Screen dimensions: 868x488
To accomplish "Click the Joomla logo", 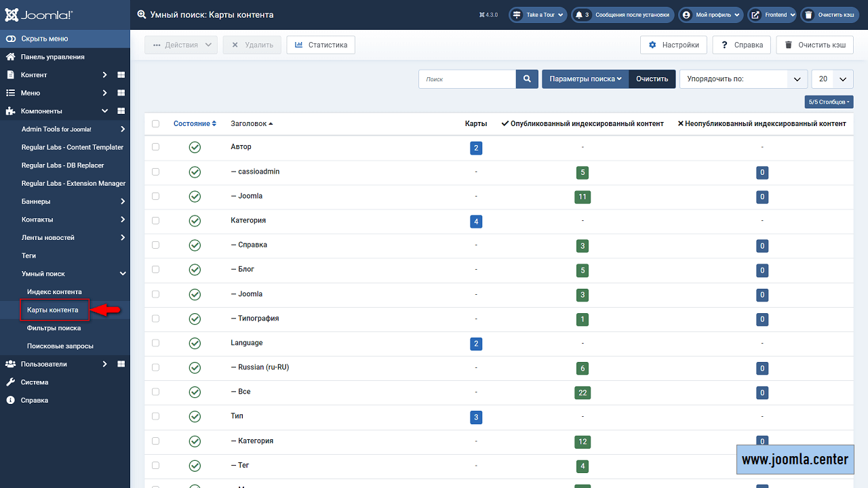I will pyautogui.click(x=38, y=14).
